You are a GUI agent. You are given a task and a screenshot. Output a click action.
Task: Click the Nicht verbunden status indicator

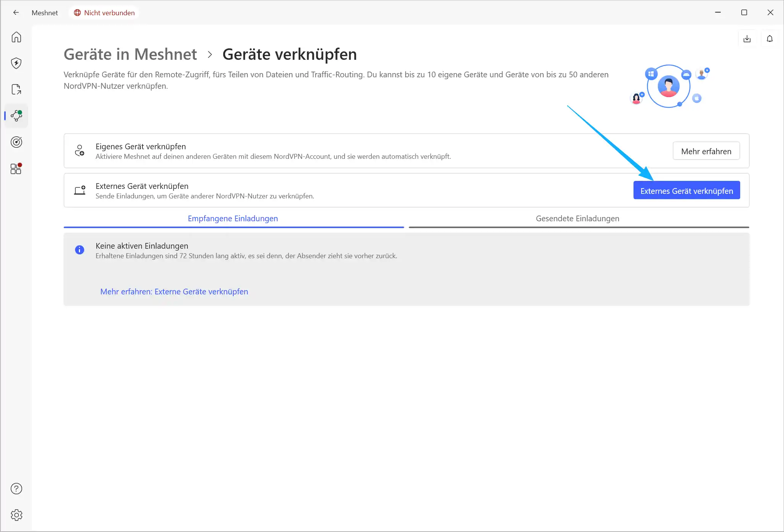point(104,13)
